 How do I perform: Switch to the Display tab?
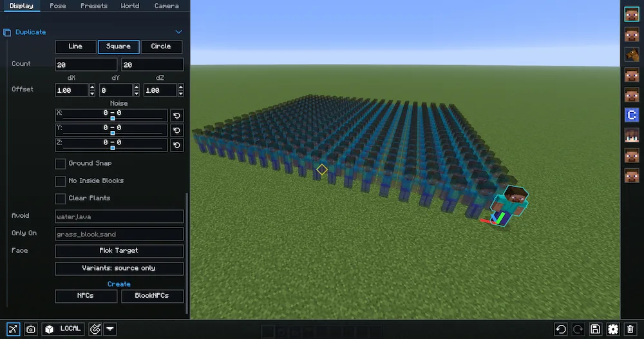pos(21,6)
